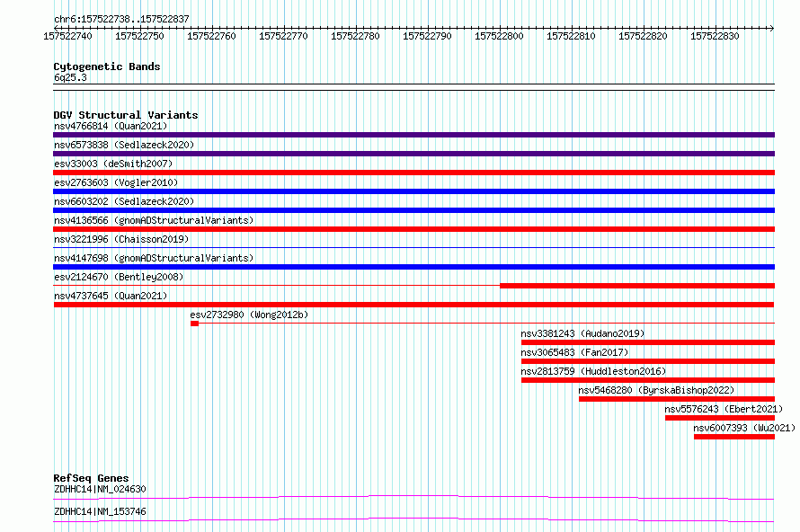The height and width of the screenshot is (532, 800).
Task: Click the nsv6007393 (Wu2021) label
Action: [744, 428]
